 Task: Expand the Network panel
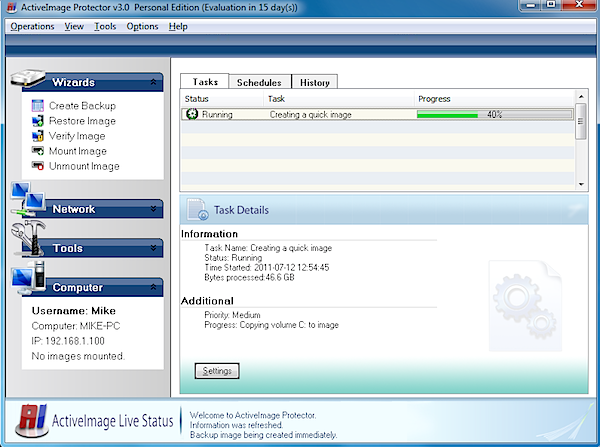point(153,209)
